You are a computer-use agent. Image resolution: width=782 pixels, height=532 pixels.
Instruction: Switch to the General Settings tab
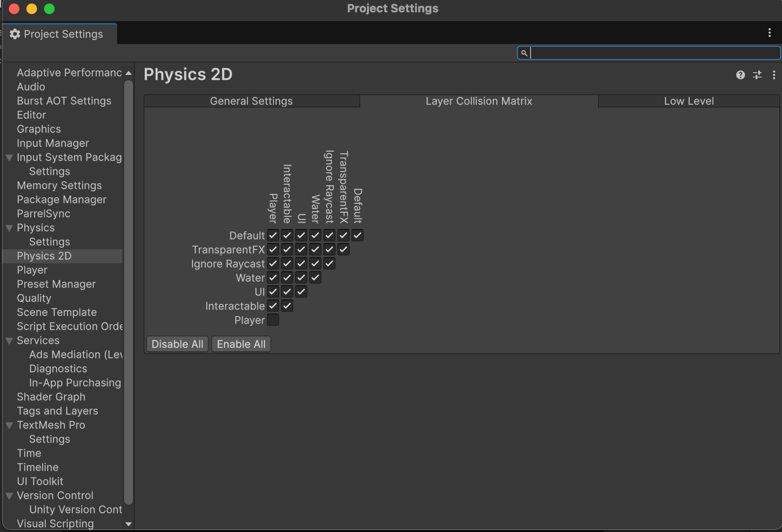pos(252,101)
